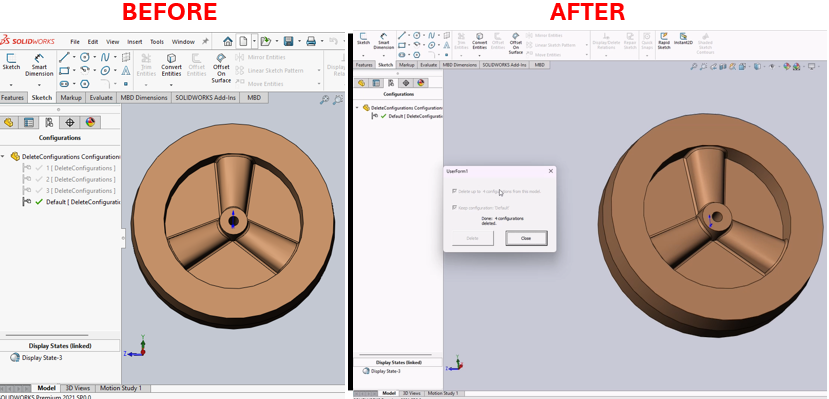Pick the Polygon tool in BEFORE toolbar
Viewport: 829px width, 399px height.
85,83
